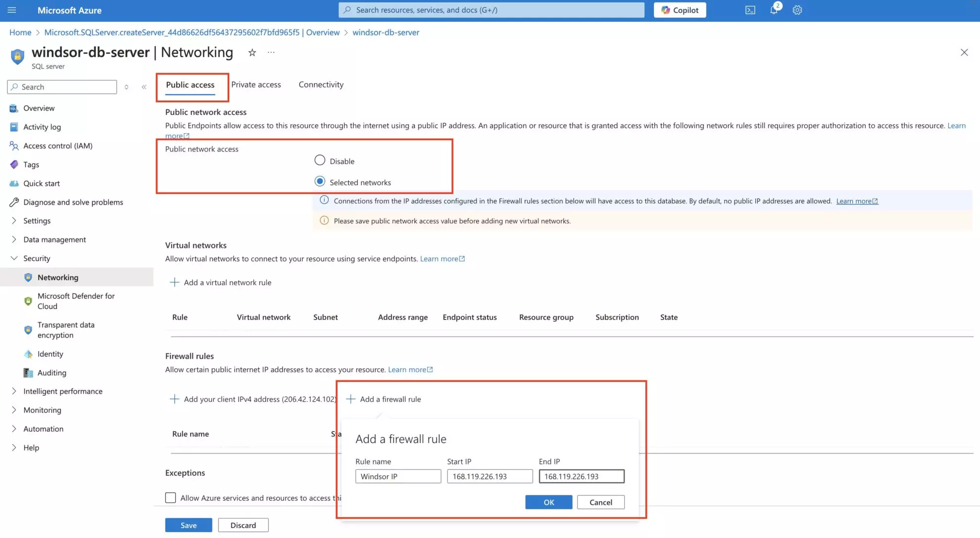Screen dimensions: 980x538
Task: Click OK in Add a firewall rule
Action: [549, 502]
